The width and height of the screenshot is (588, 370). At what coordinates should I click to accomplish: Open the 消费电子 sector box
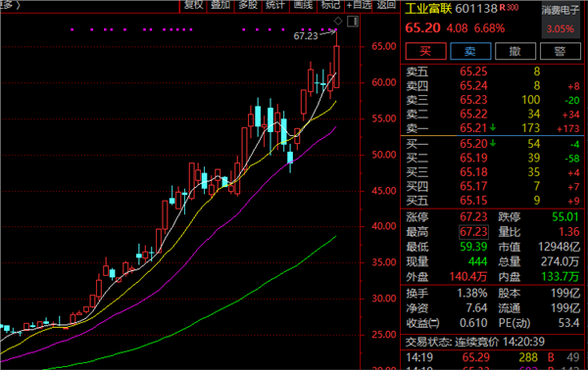click(561, 20)
